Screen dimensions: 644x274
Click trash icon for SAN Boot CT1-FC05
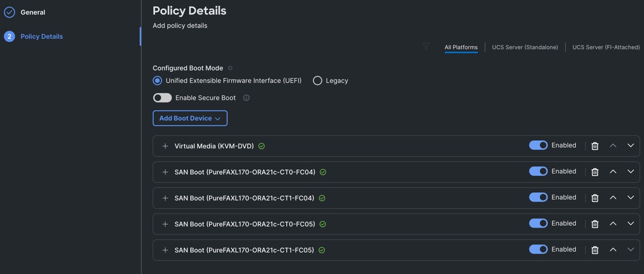pyautogui.click(x=595, y=250)
